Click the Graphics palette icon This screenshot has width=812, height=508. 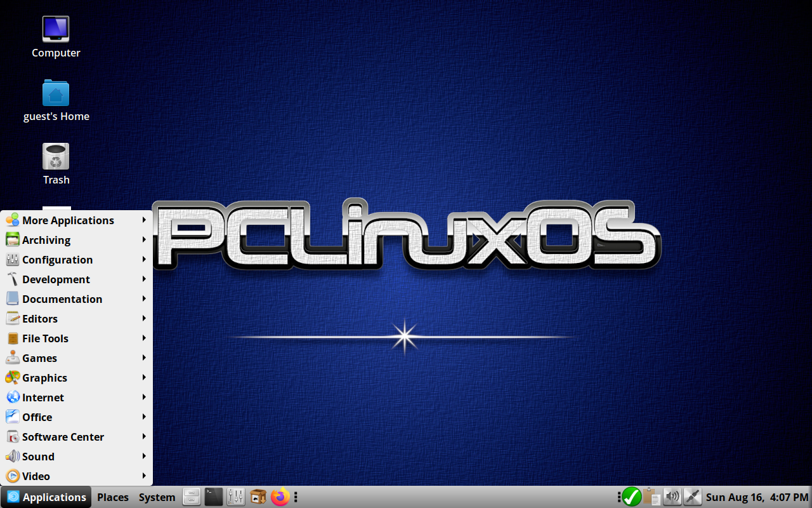[x=12, y=378]
